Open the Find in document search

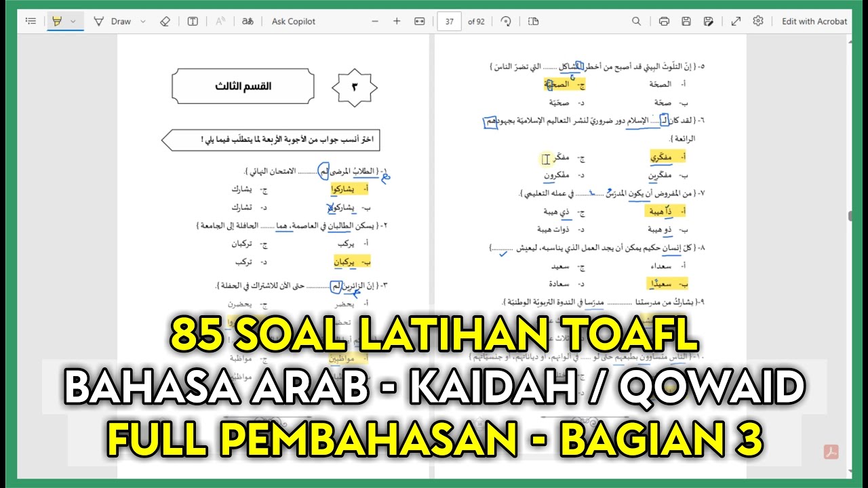tap(636, 21)
